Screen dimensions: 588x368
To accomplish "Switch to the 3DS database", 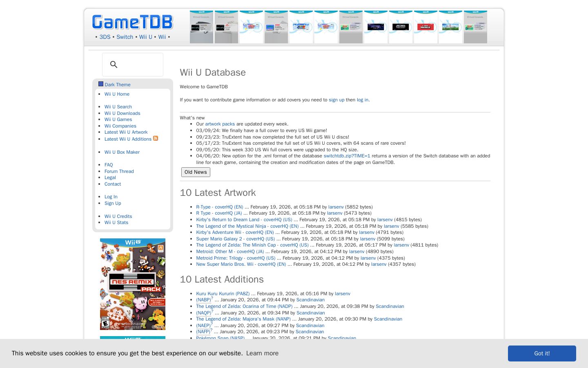I will [105, 37].
